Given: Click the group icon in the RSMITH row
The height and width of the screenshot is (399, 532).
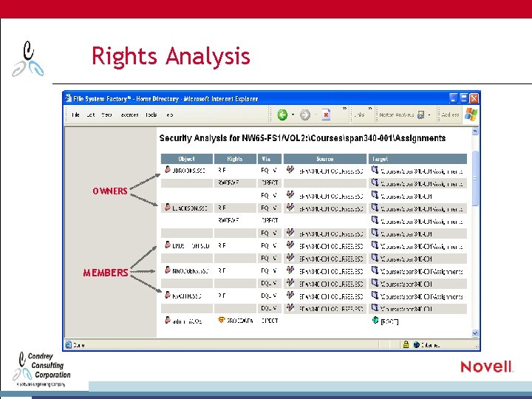Looking at the screenshot, I should 290,295.
